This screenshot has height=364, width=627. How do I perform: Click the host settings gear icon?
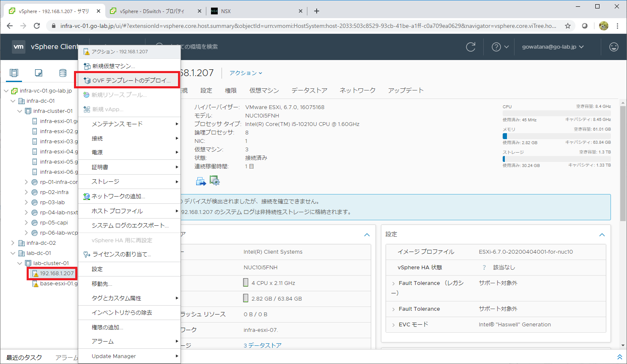pos(215,181)
